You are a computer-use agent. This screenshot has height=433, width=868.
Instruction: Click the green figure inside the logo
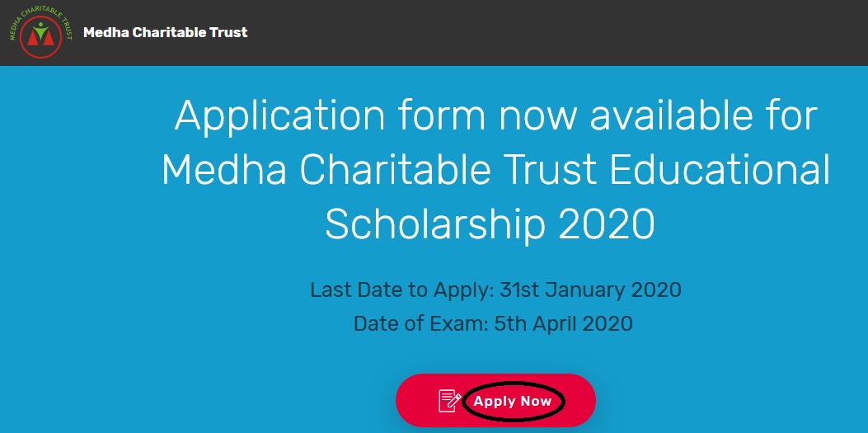click(41, 31)
